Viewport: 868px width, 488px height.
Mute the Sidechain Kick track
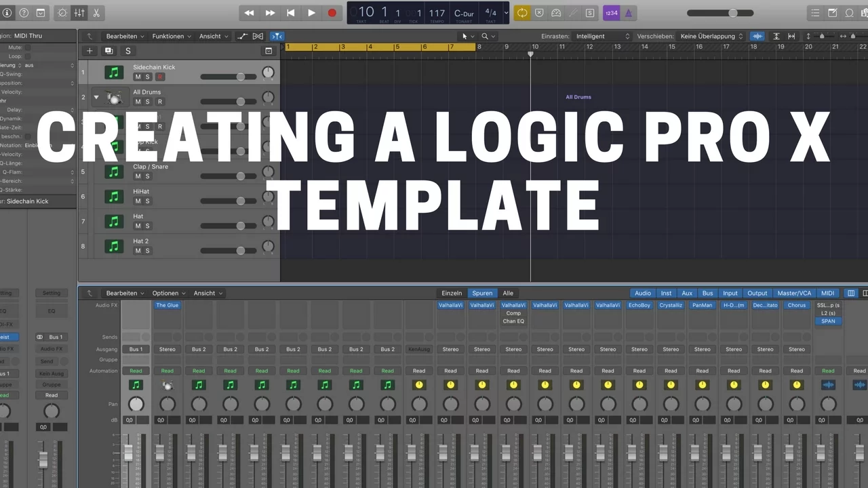point(138,77)
